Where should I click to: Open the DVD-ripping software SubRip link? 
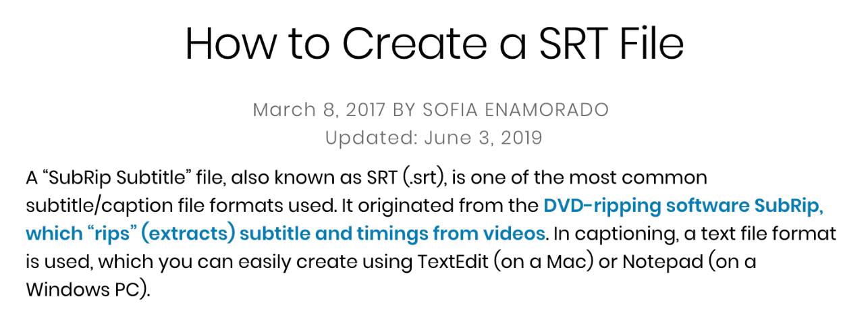(x=683, y=206)
